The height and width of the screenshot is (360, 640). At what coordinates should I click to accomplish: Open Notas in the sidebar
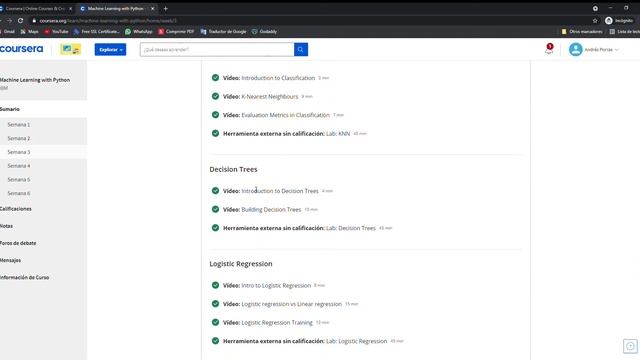click(6, 226)
